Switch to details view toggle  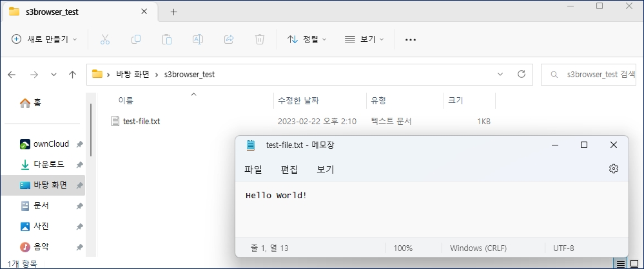[620, 264]
